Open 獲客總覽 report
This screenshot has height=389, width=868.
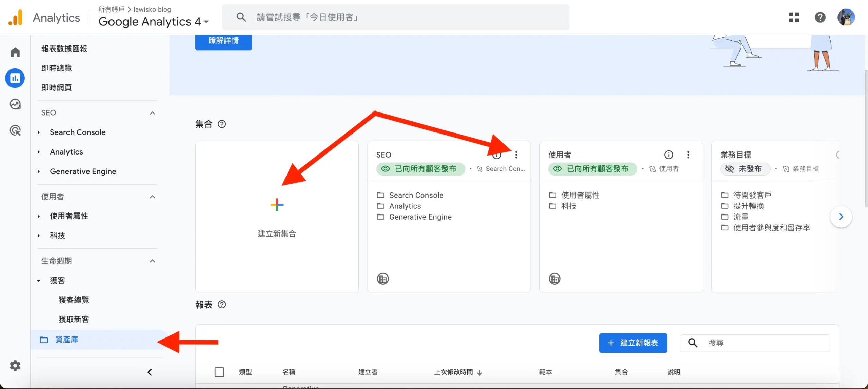74,300
